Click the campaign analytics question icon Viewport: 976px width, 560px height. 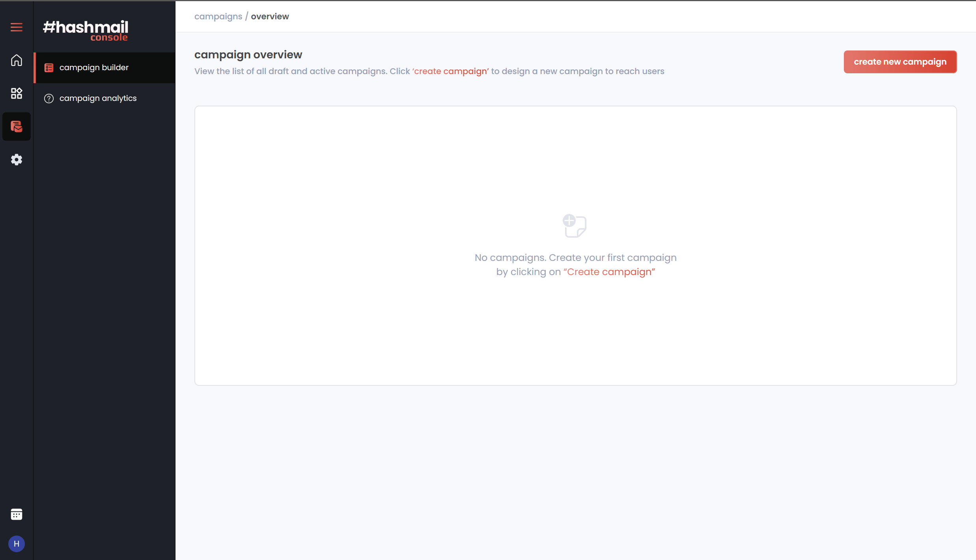(49, 99)
